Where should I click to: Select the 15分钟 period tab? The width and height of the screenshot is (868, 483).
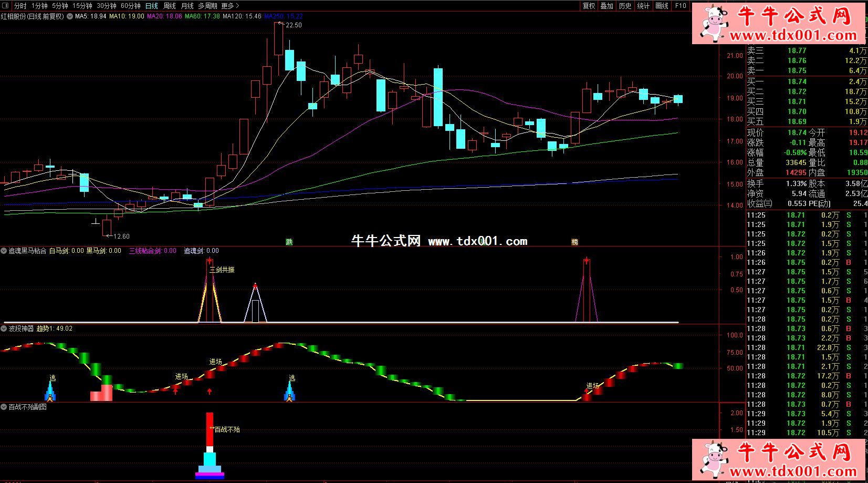click(82, 6)
